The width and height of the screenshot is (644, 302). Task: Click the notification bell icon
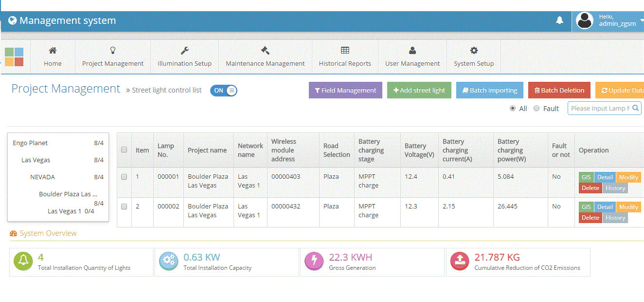pos(559,20)
